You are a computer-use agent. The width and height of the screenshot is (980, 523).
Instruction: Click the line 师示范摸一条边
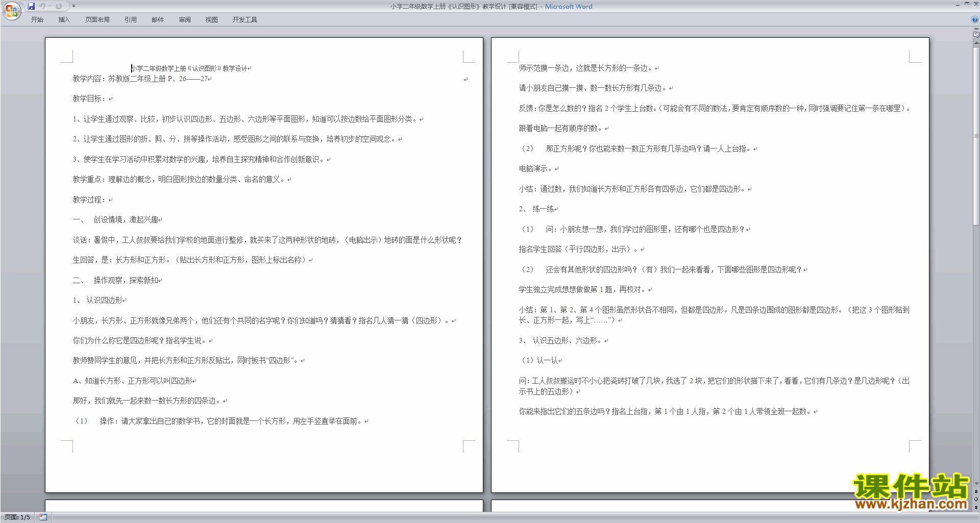pyautogui.click(x=587, y=68)
